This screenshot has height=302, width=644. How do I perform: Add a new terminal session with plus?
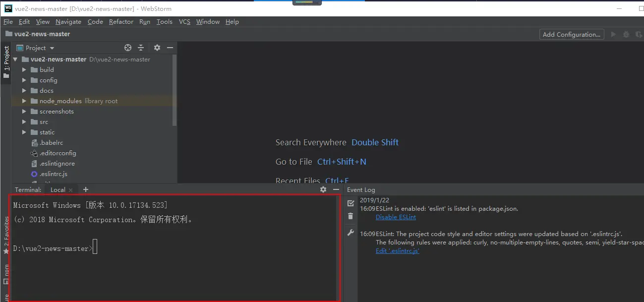coord(86,189)
